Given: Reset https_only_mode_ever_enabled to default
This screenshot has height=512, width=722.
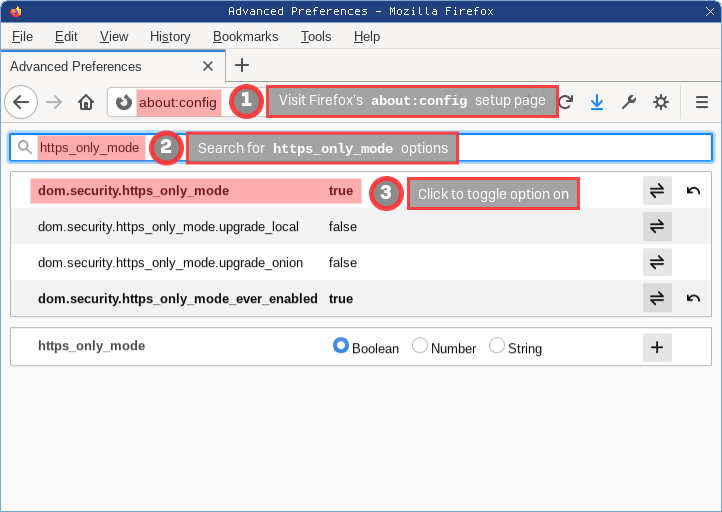Looking at the screenshot, I should [x=693, y=298].
